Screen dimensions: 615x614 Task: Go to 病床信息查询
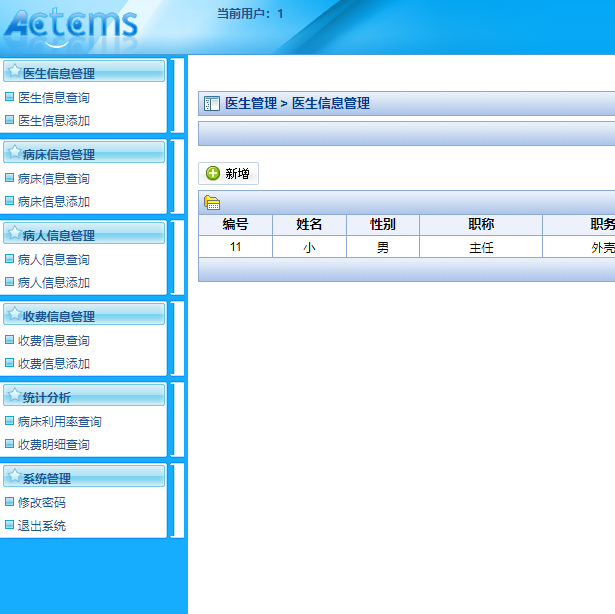(54, 179)
